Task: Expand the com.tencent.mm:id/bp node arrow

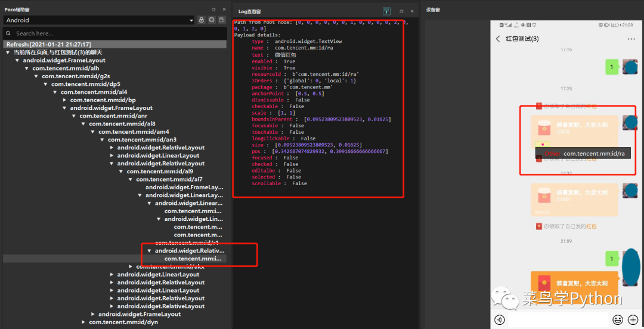Action: click(64, 100)
